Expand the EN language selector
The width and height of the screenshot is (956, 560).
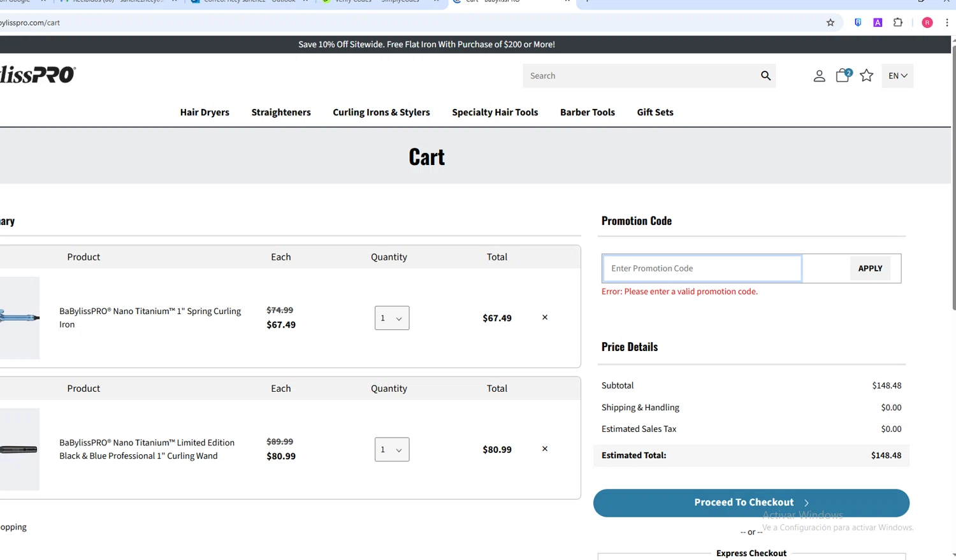click(897, 76)
